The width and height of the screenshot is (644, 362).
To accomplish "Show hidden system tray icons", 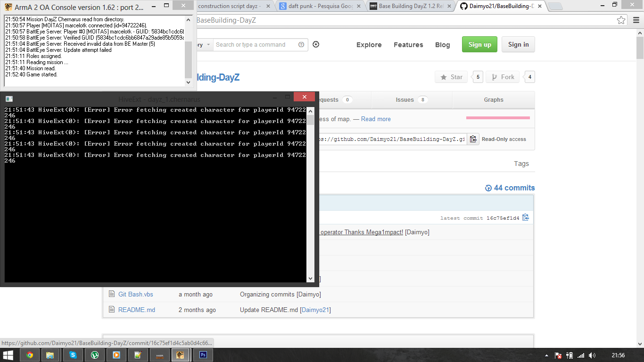I will click(x=547, y=355).
